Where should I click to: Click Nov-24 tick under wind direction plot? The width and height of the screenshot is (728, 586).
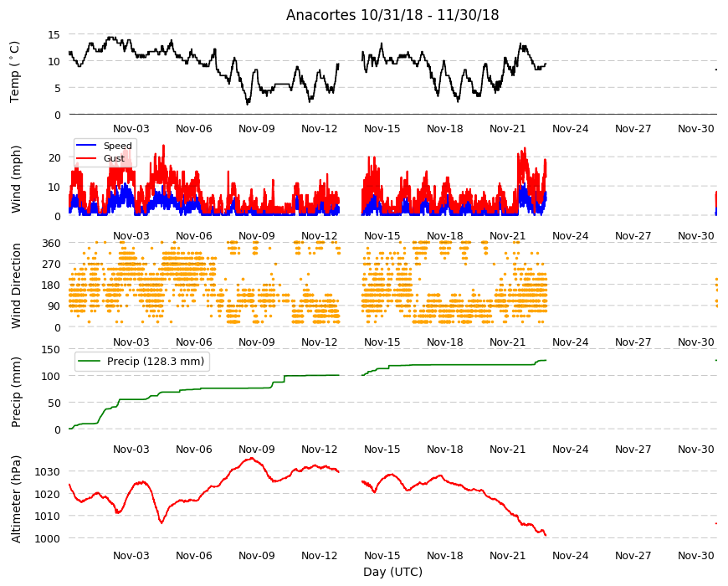(x=570, y=342)
